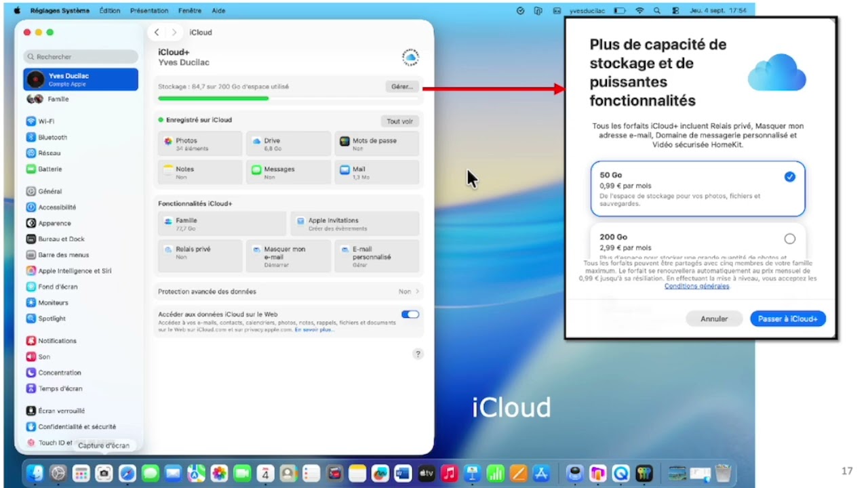Image resolution: width=868 pixels, height=488 pixels.
Task: Open Apple Music from the Dock
Action: coord(449,473)
